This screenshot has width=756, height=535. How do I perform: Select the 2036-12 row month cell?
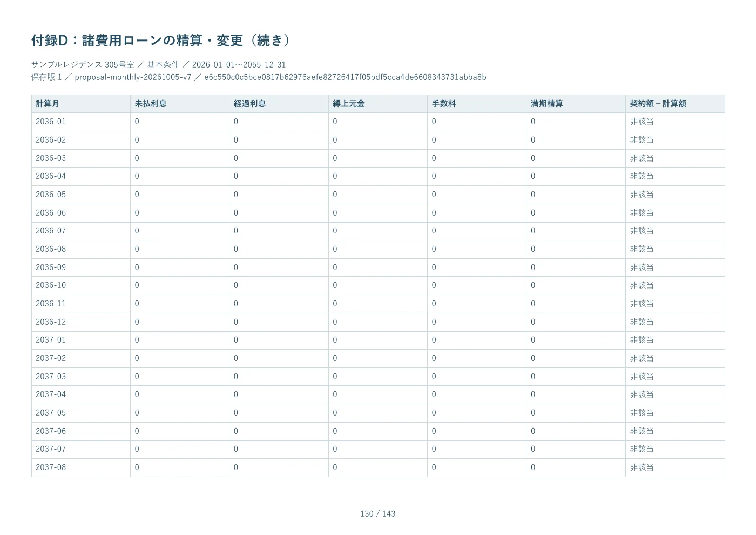tap(80, 322)
